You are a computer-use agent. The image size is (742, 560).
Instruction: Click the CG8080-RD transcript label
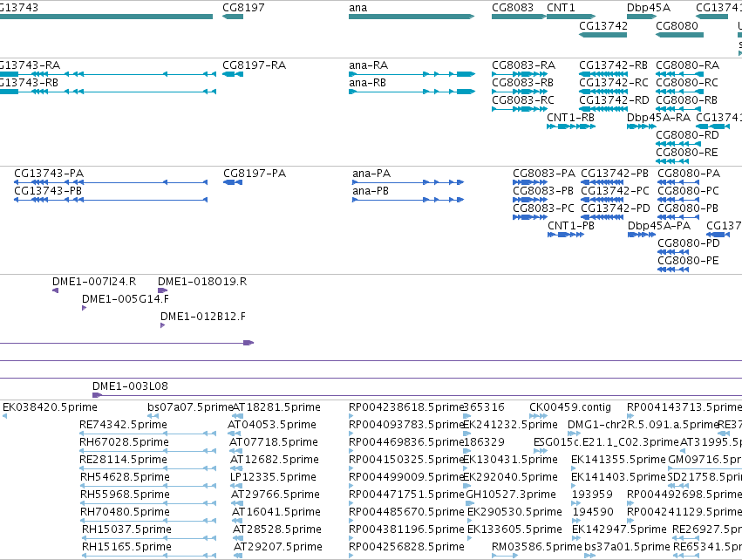pyautogui.click(x=687, y=135)
